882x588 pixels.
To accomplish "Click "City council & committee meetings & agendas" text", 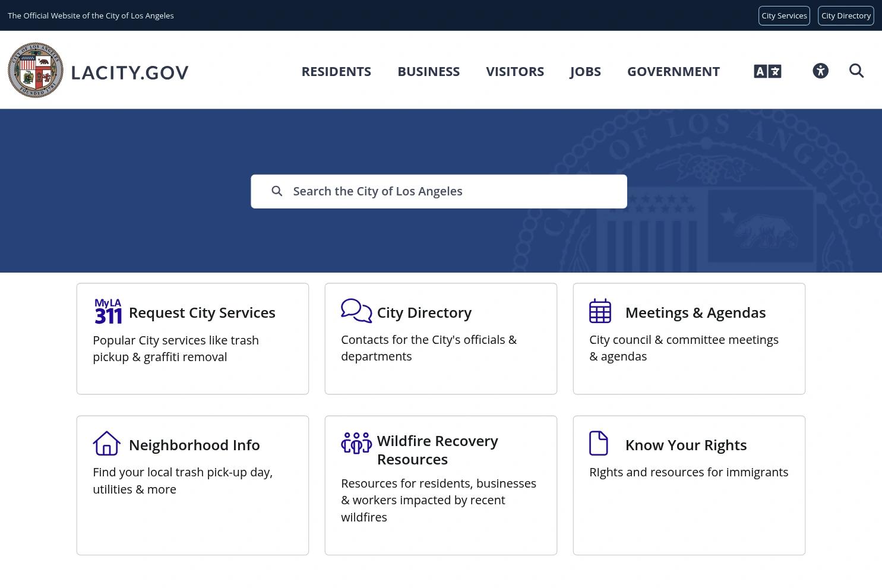I will [x=684, y=348].
